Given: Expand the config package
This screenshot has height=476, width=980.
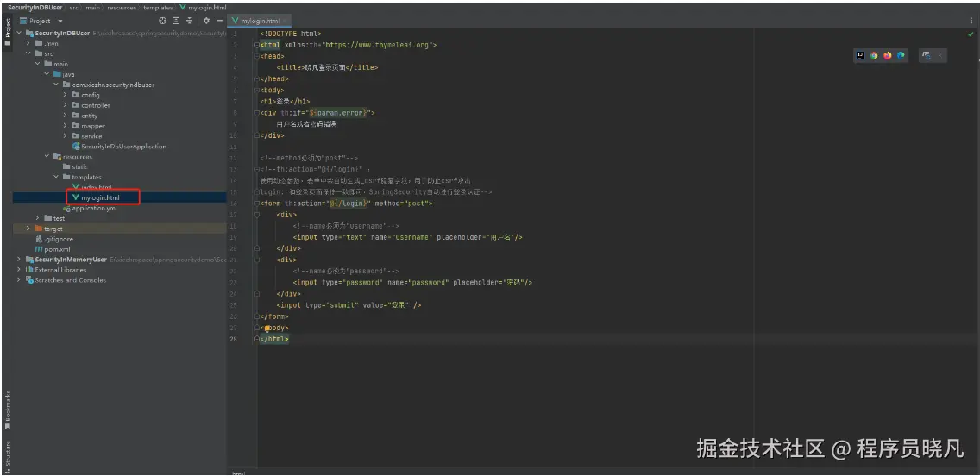Looking at the screenshot, I should (x=65, y=95).
